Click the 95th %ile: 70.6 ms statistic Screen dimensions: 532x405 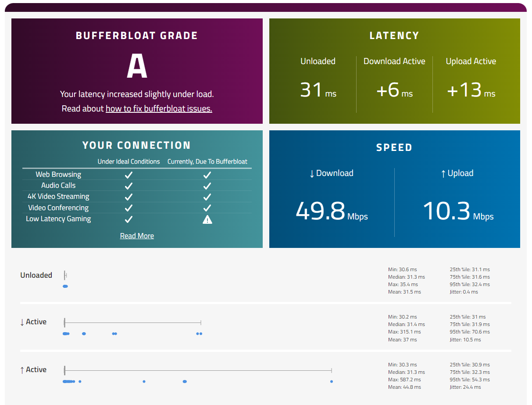pyautogui.click(x=470, y=332)
